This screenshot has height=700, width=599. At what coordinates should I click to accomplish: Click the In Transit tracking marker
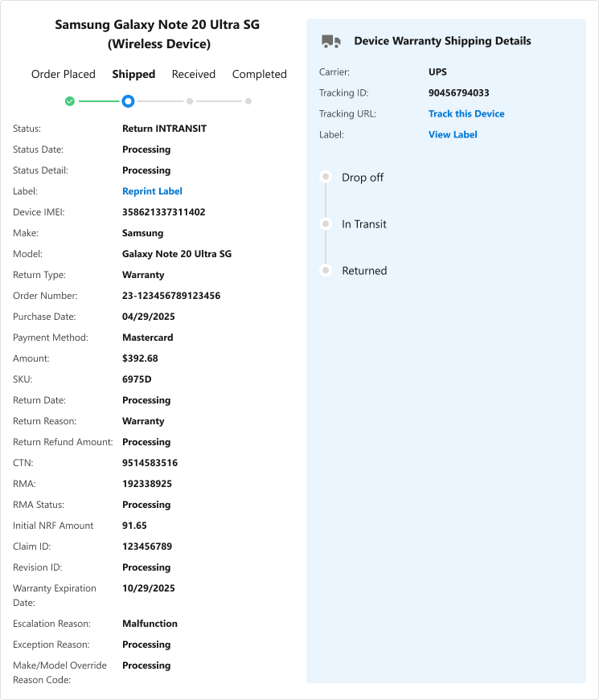coord(326,223)
